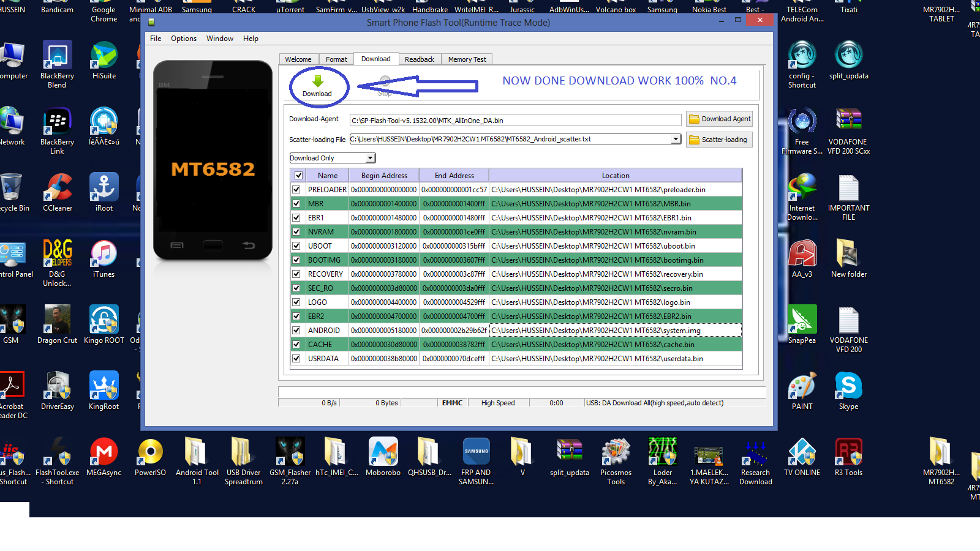Open Internet Download Manager desktop icon
The height and width of the screenshot is (551, 980).
(802, 197)
